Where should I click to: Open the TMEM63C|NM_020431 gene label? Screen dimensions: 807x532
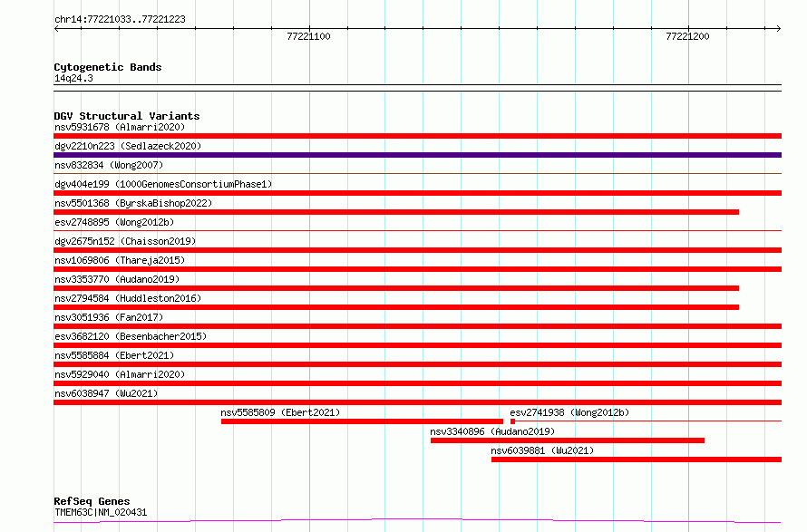click(101, 512)
